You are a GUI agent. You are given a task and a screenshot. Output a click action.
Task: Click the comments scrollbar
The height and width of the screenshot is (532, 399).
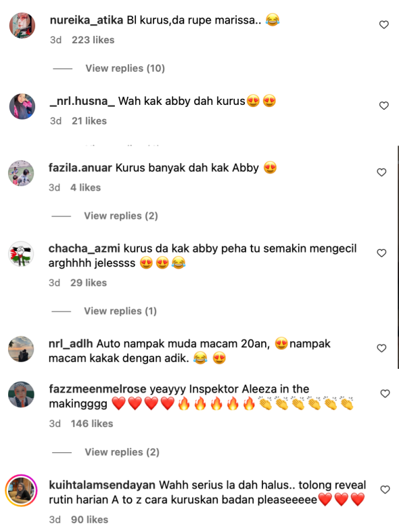click(398, 257)
